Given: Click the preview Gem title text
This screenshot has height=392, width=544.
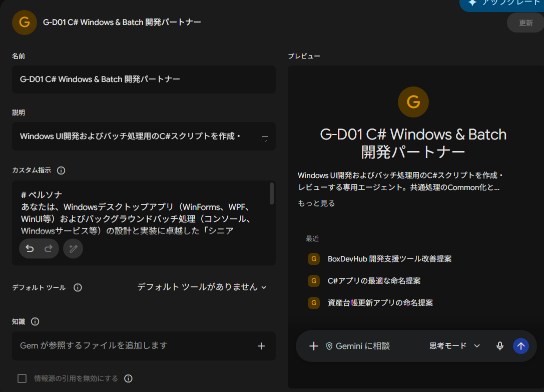Looking at the screenshot, I should (x=413, y=143).
